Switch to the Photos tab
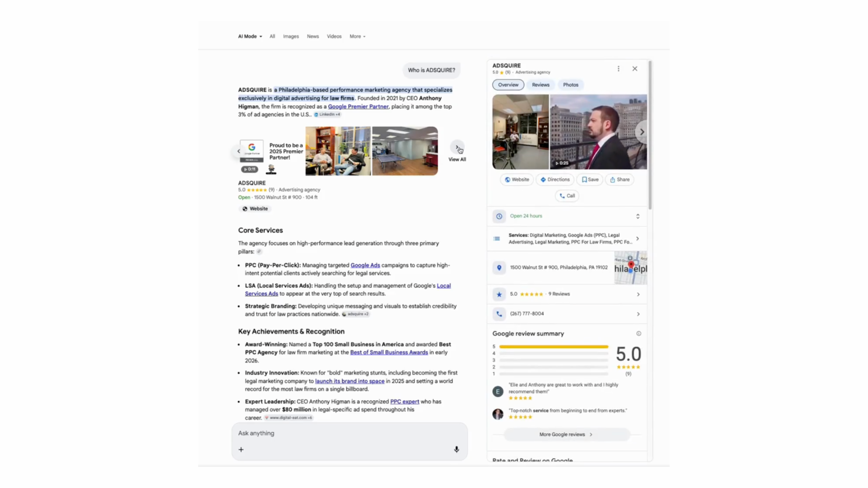The height and width of the screenshot is (488, 868). pos(570,84)
